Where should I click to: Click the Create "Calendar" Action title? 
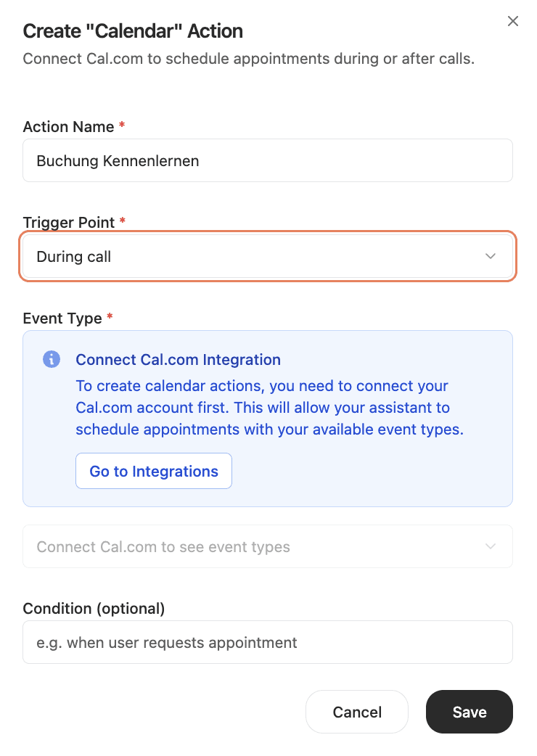(133, 31)
